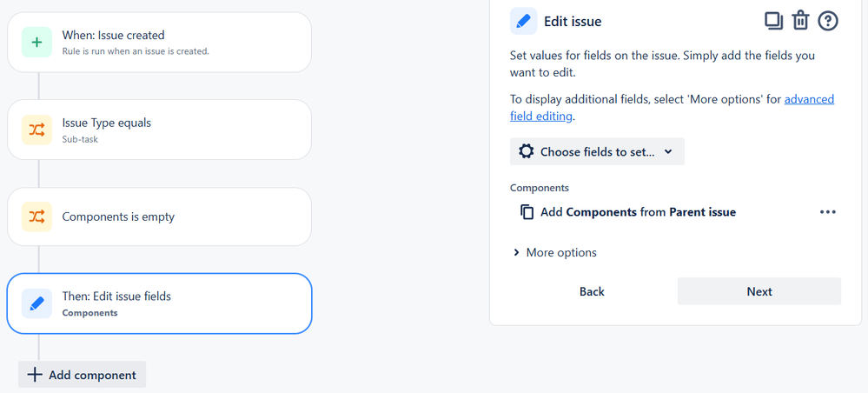868x393 pixels.
Task: Open the three-dot menu for Components
Action: click(x=827, y=212)
